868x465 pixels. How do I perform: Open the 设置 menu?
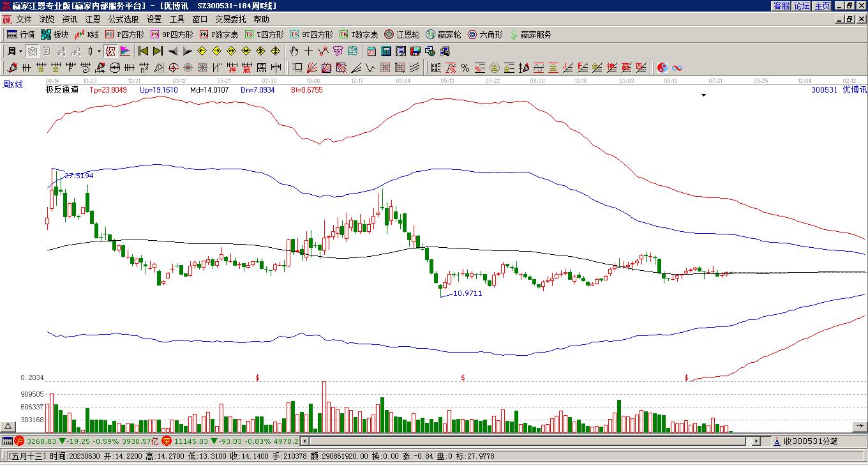(154, 19)
